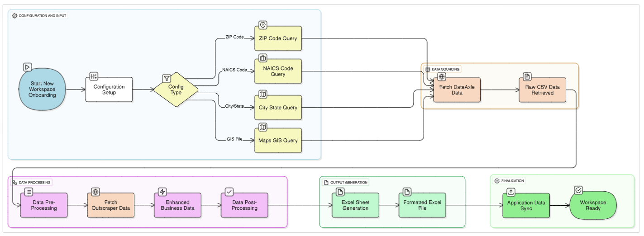Click the lightning bolt icon on Enhanced Business Data
This screenshot has width=644, height=236.
(x=162, y=192)
